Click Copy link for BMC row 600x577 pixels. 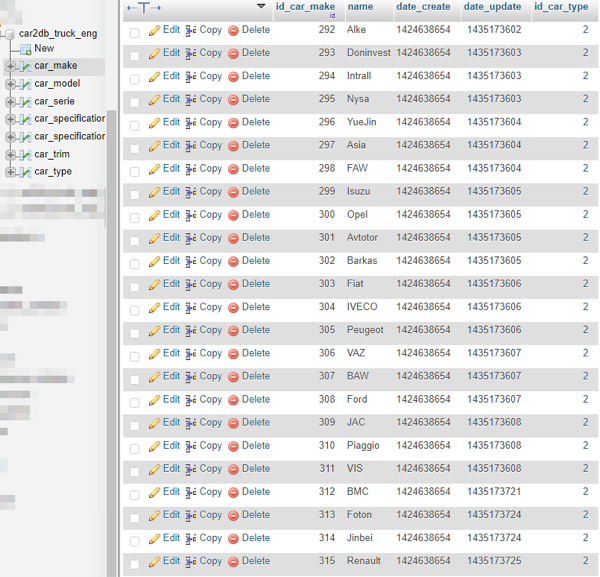coord(210,492)
